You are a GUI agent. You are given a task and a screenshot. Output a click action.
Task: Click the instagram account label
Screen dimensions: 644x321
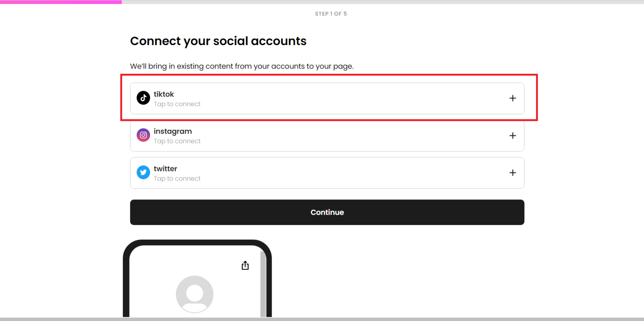pos(173,131)
